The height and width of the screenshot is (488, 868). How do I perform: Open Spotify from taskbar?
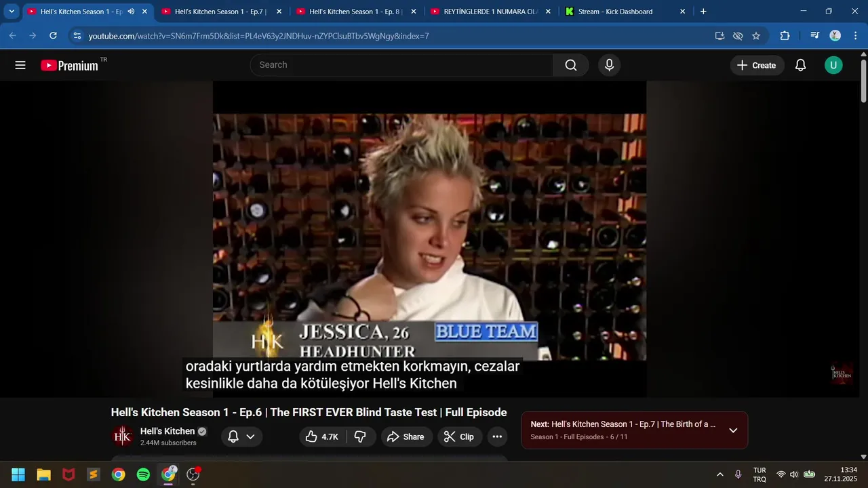[143, 474]
